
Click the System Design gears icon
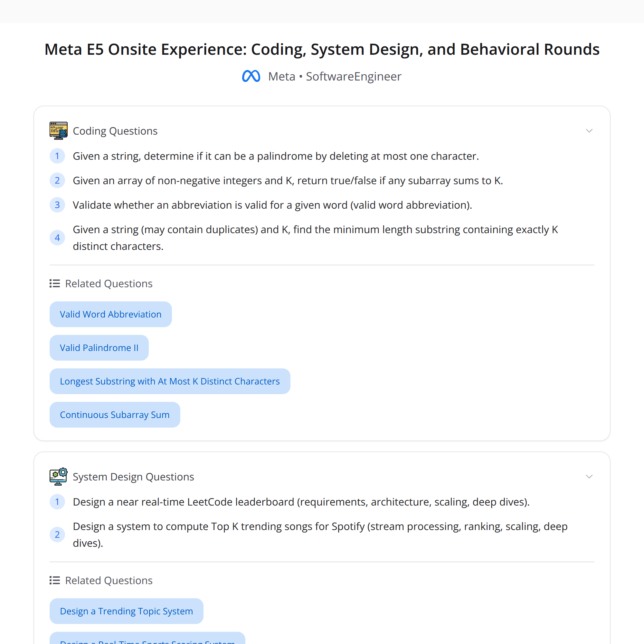point(58,476)
